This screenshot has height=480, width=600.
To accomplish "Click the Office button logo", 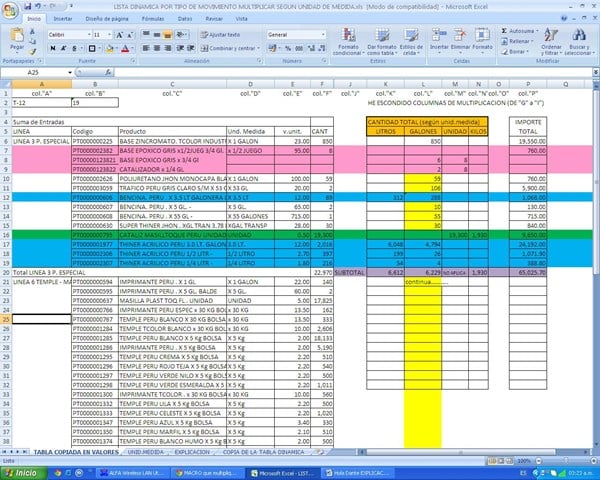I will (10, 10).
